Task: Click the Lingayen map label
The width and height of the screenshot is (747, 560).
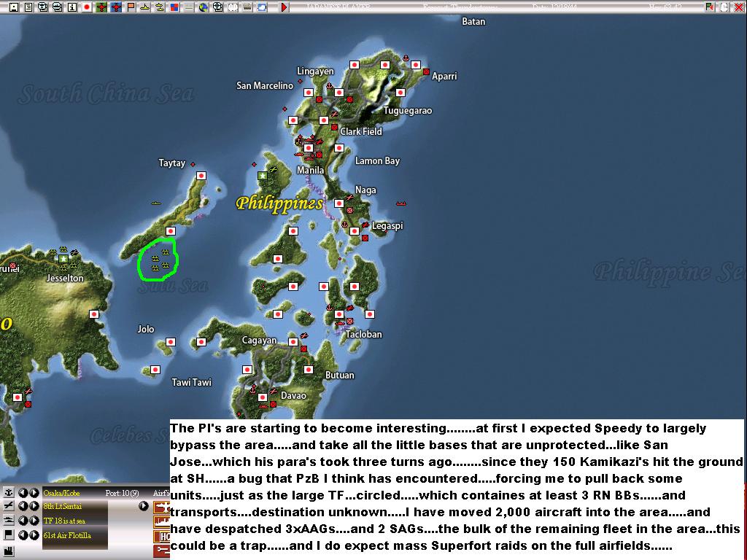Action: coord(315,71)
